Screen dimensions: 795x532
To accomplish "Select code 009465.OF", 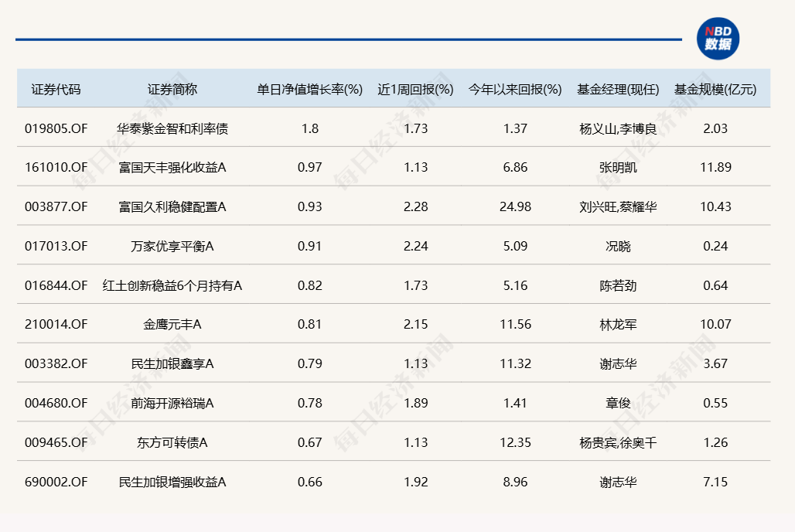I will (x=56, y=443).
